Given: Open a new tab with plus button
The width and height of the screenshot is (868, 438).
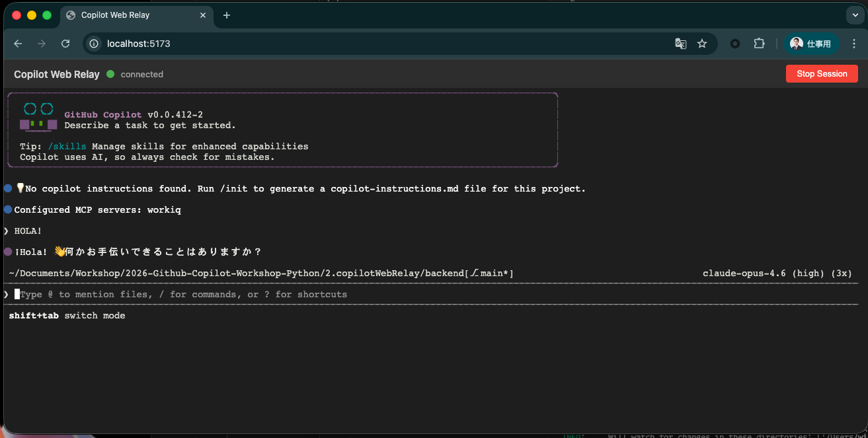Looking at the screenshot, I should point(227,15).
